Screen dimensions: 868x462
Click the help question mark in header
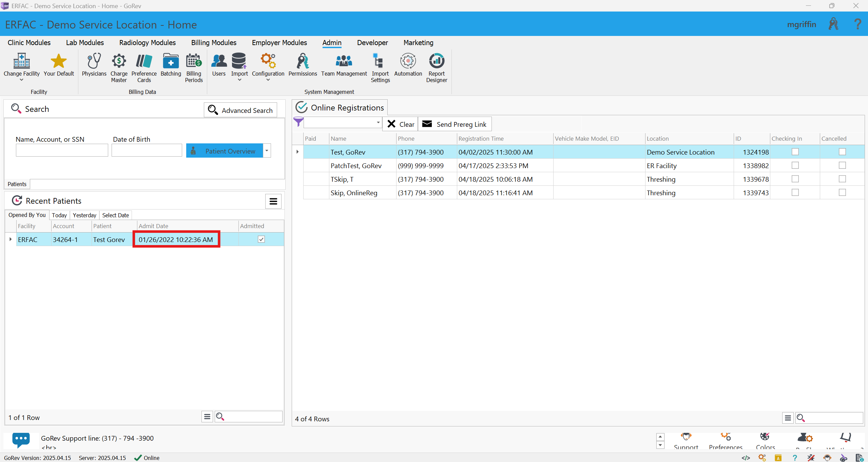pyautogui.click(x=857, y=24)
